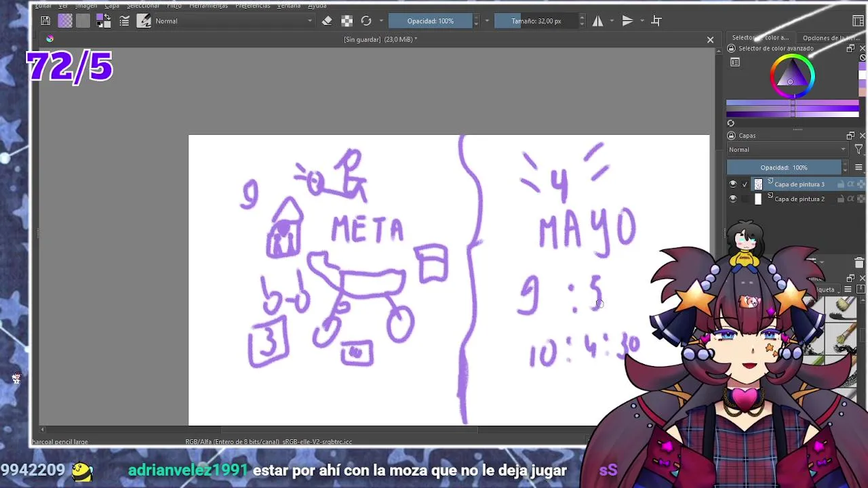
Task: Open vertical mirror options arrow
Action: coord(642,21)
